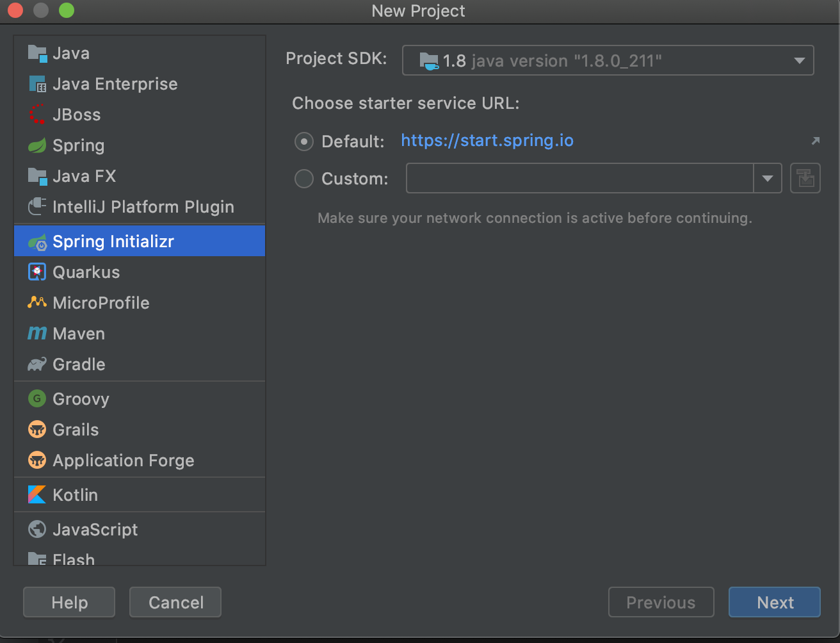Choose Java Enterprise from project types
The width and height of the screenshot is (840, 643).
coord(115,84)
